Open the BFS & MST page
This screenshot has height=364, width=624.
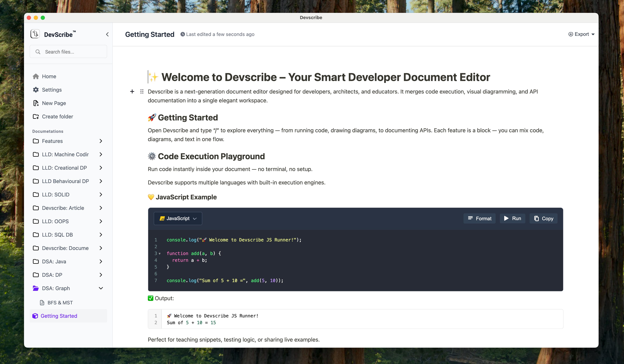tap(60, 303)
